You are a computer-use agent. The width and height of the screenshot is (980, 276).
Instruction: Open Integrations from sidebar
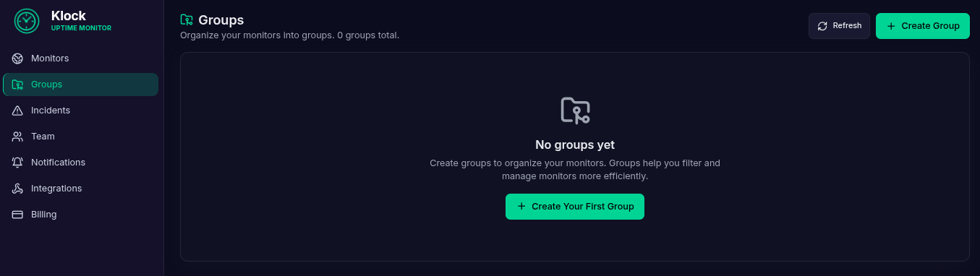[80, 189]
